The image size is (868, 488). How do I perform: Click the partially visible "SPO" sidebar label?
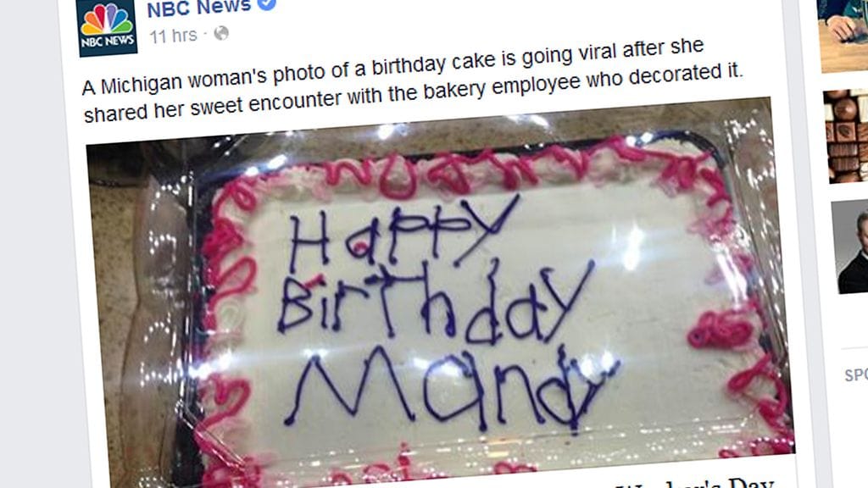856,375
